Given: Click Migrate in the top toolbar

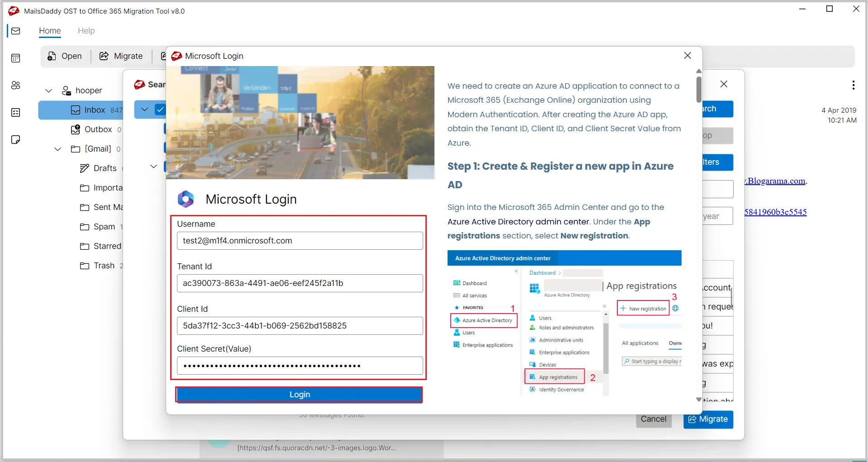Looking at the screenshot, I should click(x=121, y=56).
